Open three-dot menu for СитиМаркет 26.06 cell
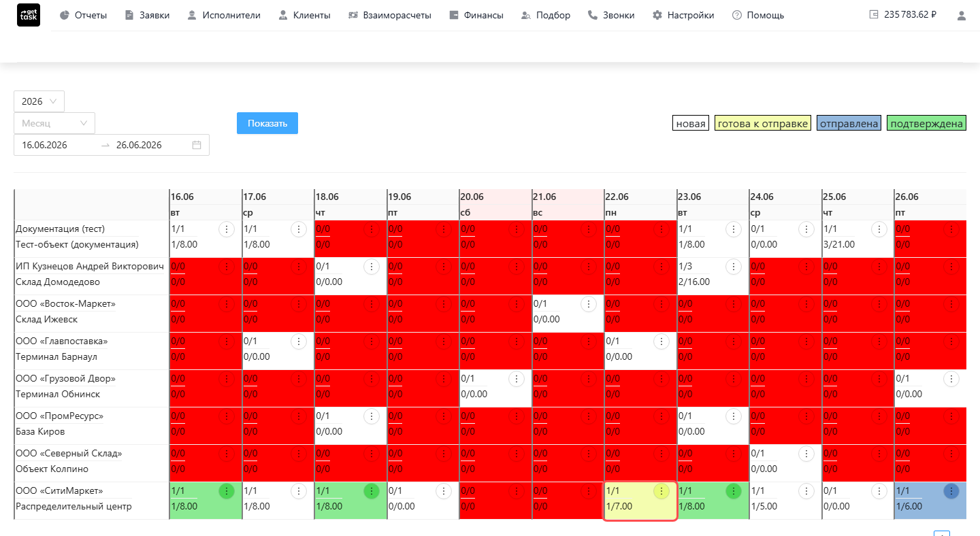 pyautogui.click(x=951, y=491)
